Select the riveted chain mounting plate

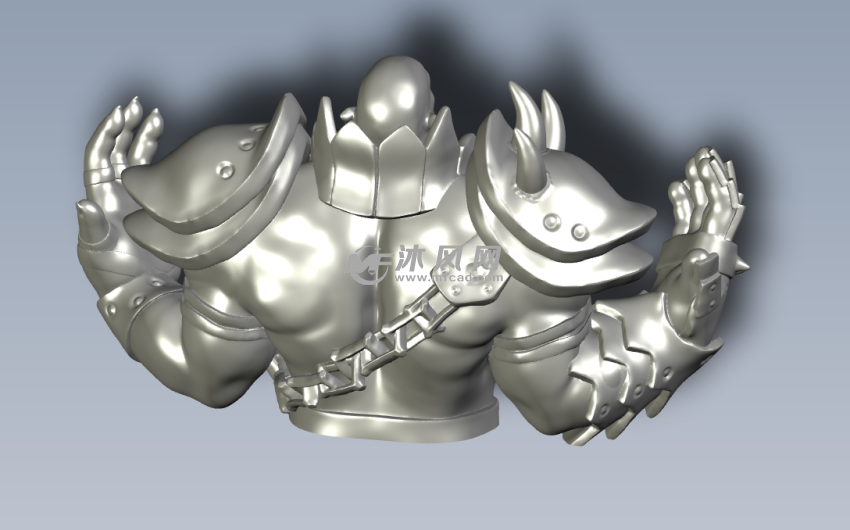468,290
